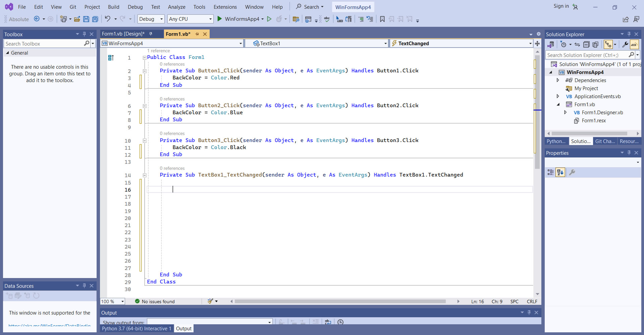Image resolution: width=644 pixels, height=335 pixels.
Task: Start debugging with green play WinFormsApp4 button
Action: pyautogui.click(x=220, y=19)
